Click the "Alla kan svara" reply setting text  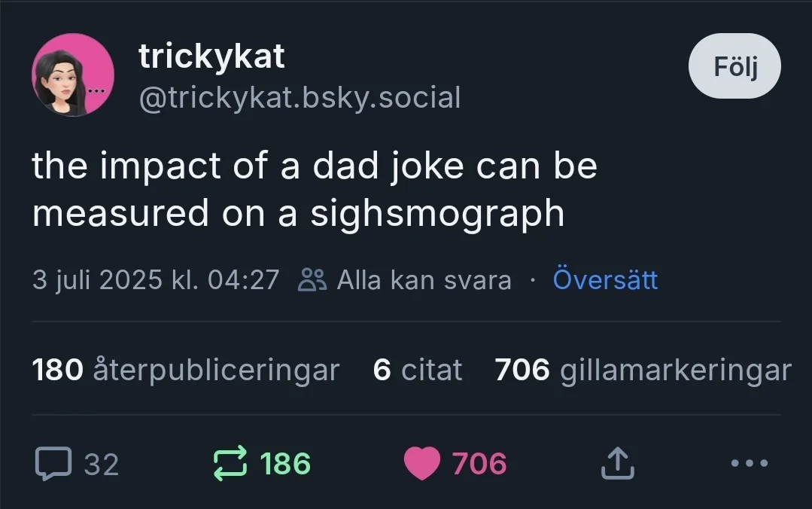pyautogui.click(x=424, y=280)
